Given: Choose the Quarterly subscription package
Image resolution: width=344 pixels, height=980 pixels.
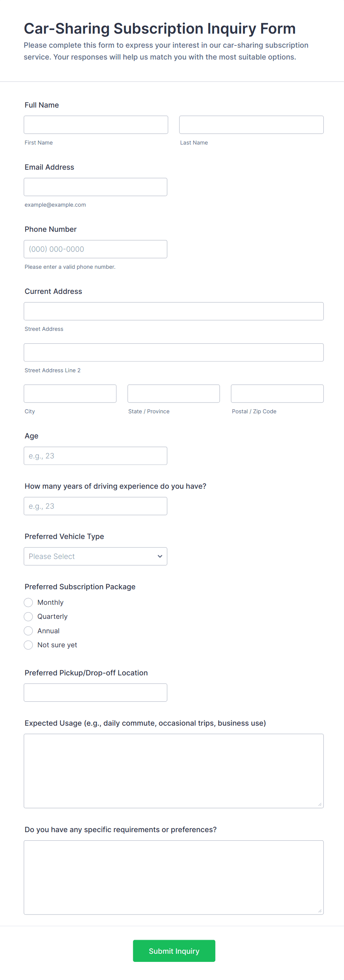Looking at the screenshot, I should coord(28,616).
